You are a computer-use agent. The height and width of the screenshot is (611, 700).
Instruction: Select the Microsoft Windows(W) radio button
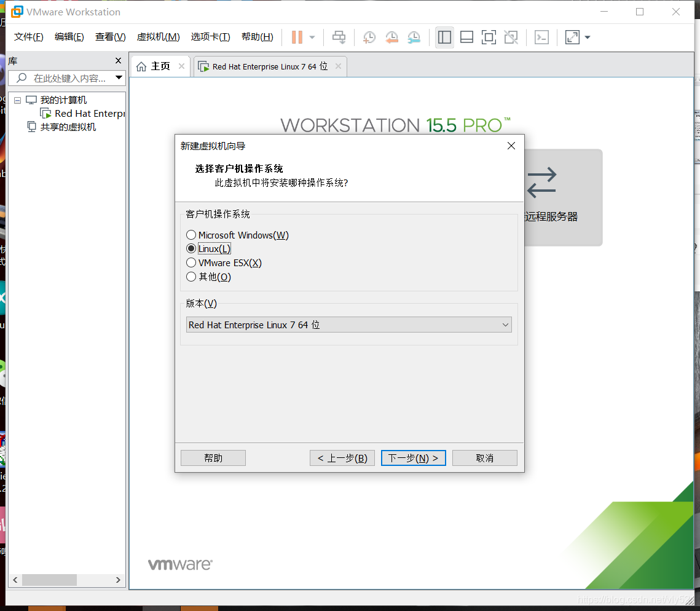(x=191, y=235)
